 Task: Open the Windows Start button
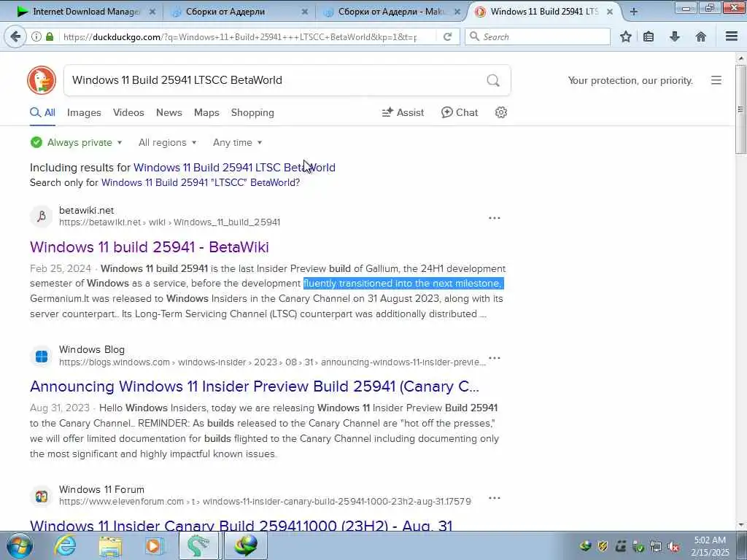[x=20, y=545]
